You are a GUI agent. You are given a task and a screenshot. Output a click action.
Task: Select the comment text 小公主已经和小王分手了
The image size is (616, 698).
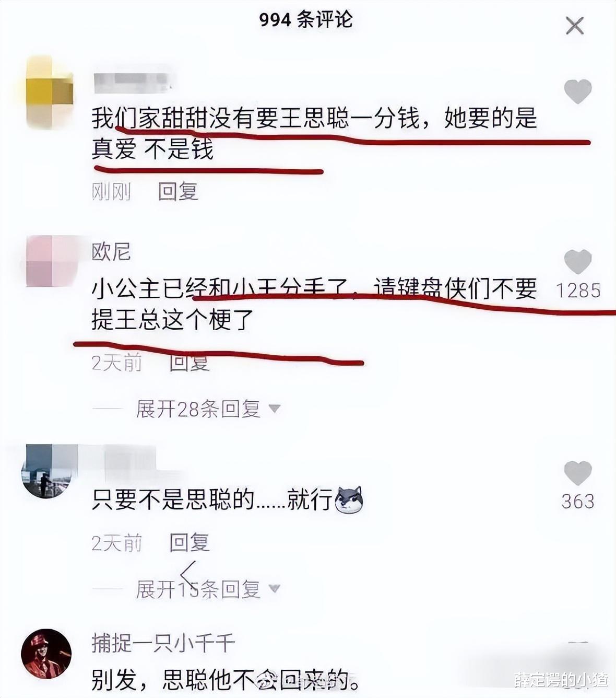[x=220, y=288]
